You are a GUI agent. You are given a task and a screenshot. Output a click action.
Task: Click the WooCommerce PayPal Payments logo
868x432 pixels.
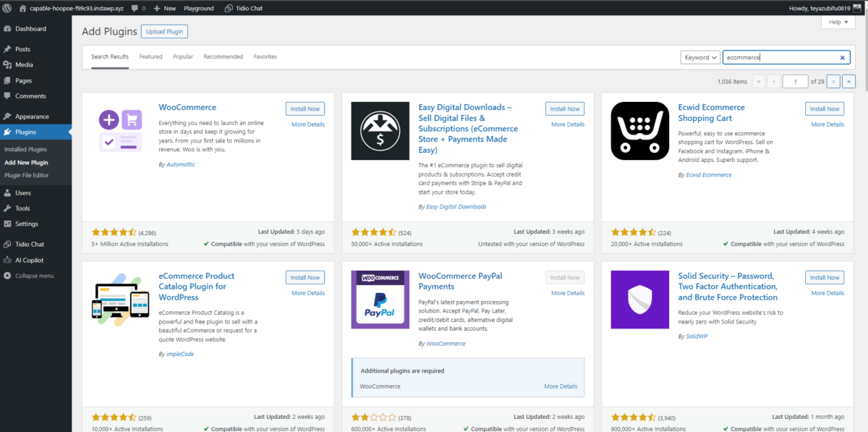tap(380, 300)
